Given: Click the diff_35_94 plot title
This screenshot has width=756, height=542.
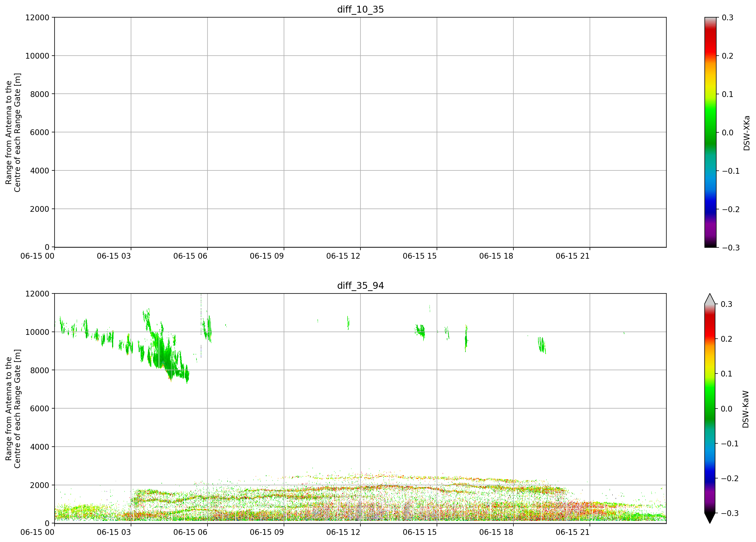Looking at the screenshot, I should pos(360,286).
